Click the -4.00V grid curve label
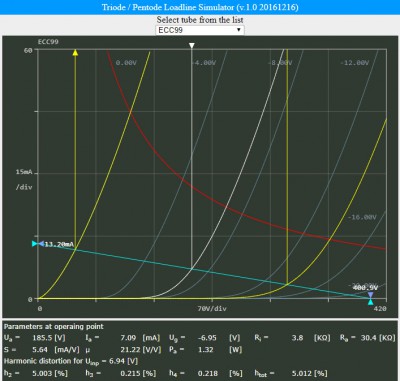Image resolution: width=400 pixels, height=381 pixels. coord(204,63)
